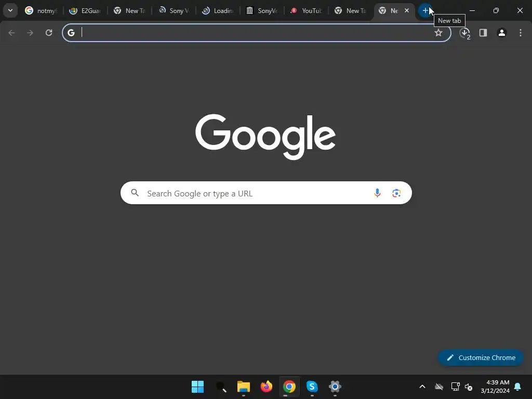The height and width of the screenshot is (399, 532).
Task: Switch to the Loading tab
Action: click(x=218, y=11)
